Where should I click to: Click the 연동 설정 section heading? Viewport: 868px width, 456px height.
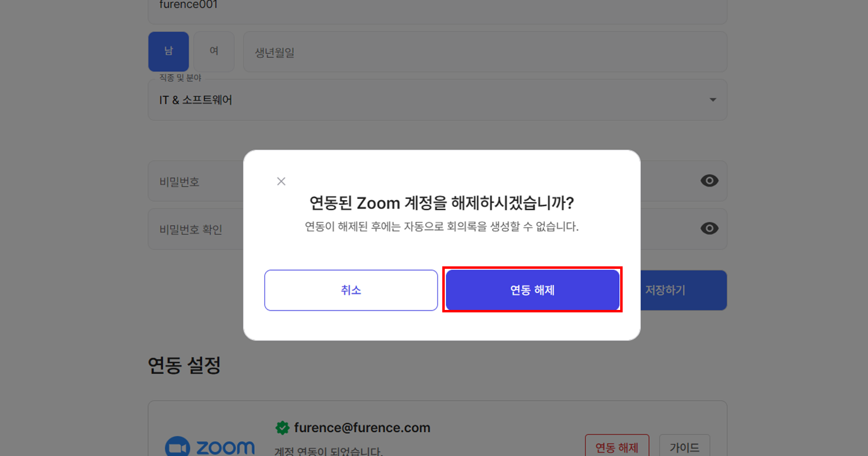pos(184,366)
